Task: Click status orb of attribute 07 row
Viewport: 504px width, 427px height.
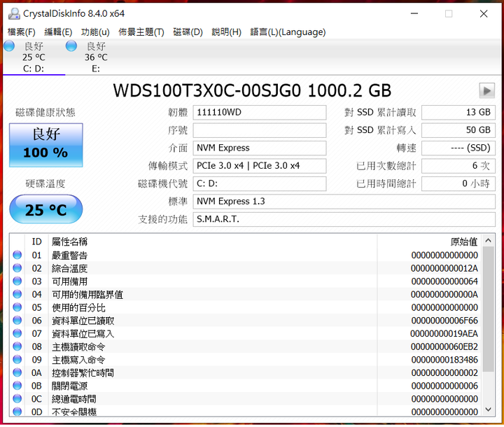Action: (17, 333)
